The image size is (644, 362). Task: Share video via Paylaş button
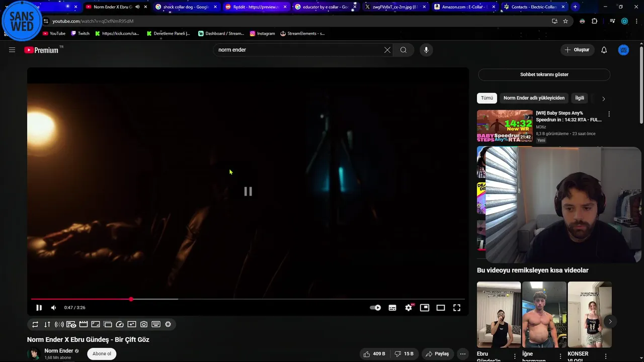pos(437,354)
